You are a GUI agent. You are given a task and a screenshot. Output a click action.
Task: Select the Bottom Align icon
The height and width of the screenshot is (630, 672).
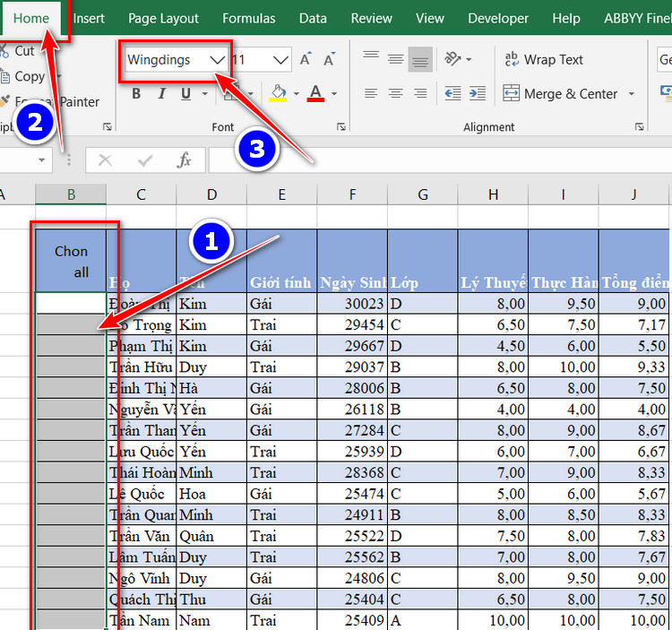pos(420,60)
